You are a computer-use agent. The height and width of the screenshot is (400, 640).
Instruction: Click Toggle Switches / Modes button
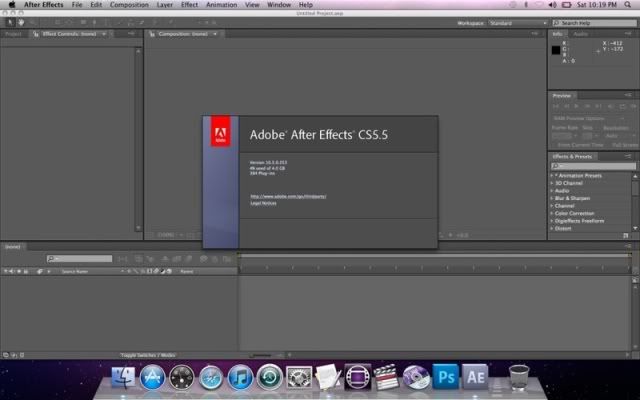coord(148,355)
